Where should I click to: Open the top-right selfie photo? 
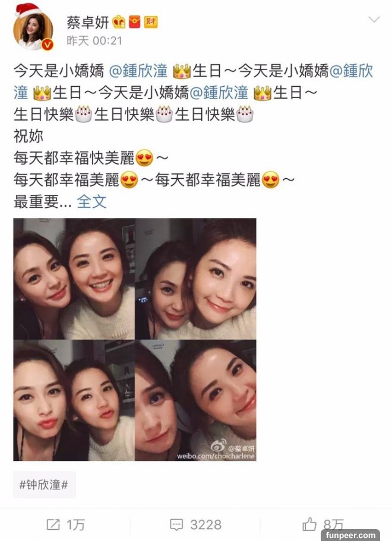(x=195, y=279)
